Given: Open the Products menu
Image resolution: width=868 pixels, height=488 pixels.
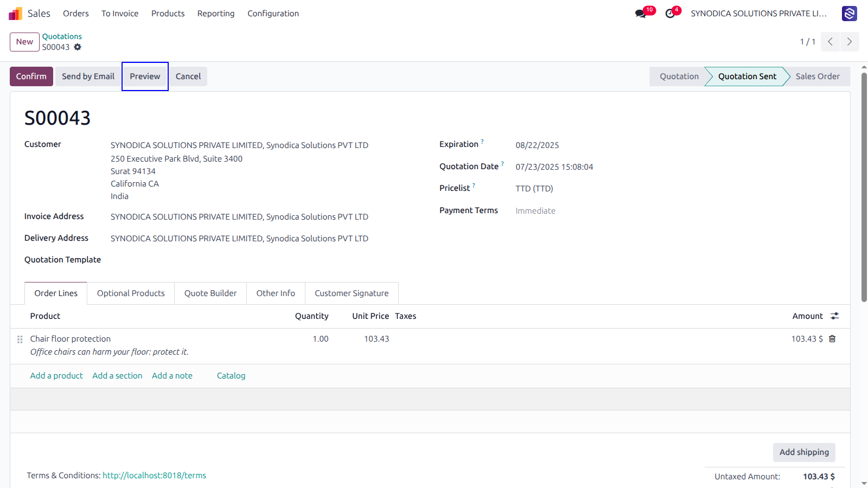Looking at the screenshot, I should click(168, 14).
